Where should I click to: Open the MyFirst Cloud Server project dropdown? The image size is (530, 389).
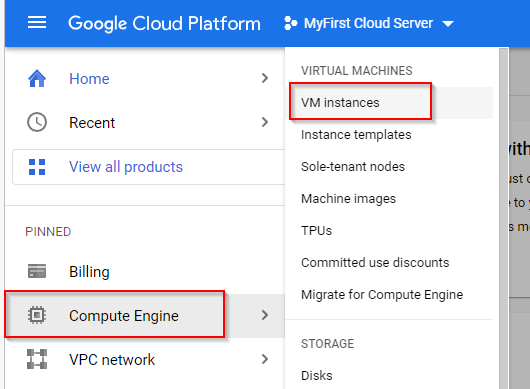pyautogui.click(x=369, y=23)
